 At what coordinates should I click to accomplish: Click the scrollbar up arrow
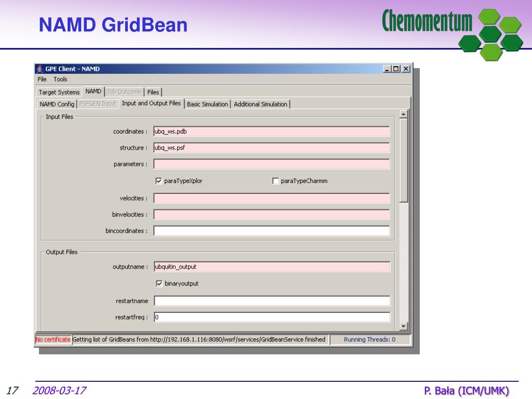click(x=403, y=114)
